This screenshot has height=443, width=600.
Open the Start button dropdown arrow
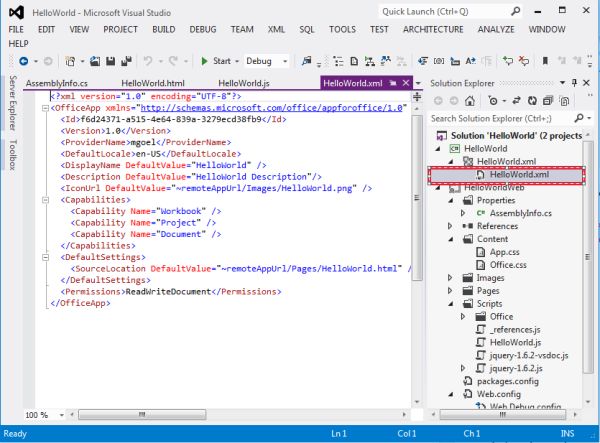point(237,61)
